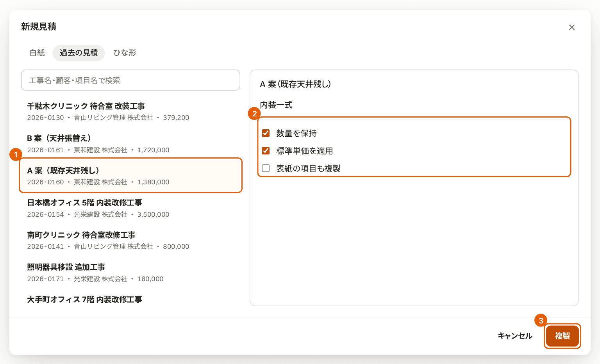This screenshot has width=600, height=364.
Task: Click the 新規見積 dialog title
Action: (x=39, y=27)
